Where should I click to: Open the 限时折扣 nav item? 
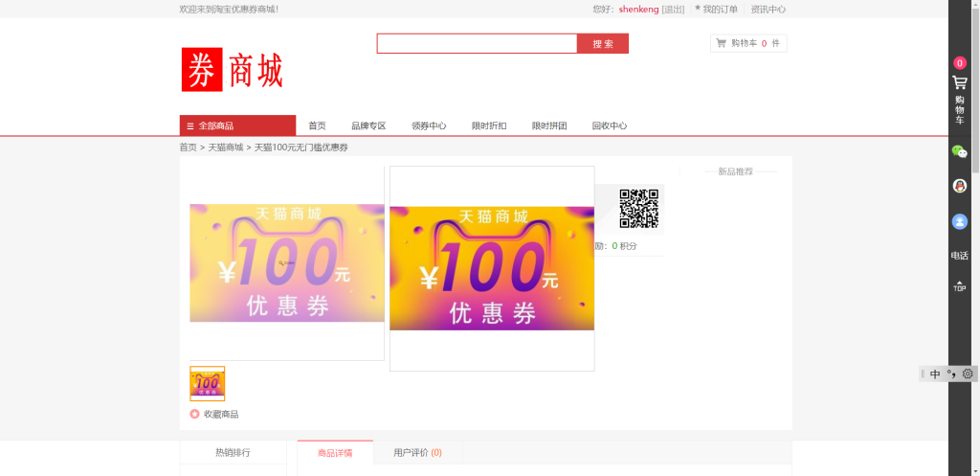[x=489, y=125]
